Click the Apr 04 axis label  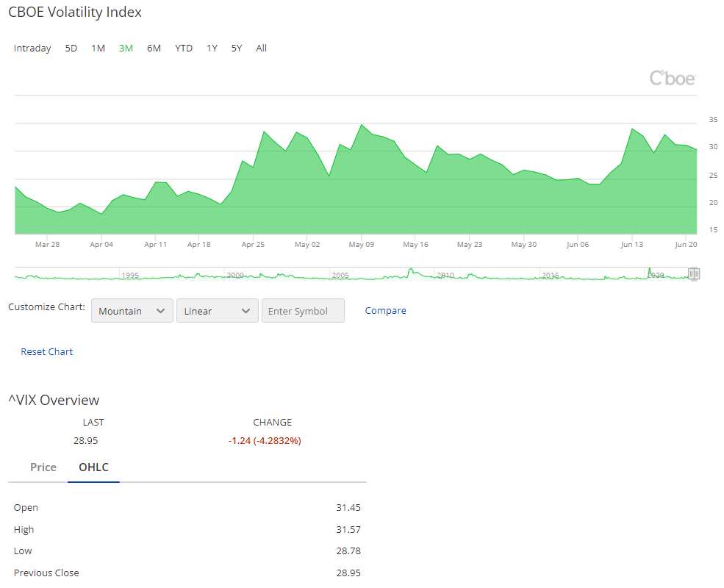(101, 245)
